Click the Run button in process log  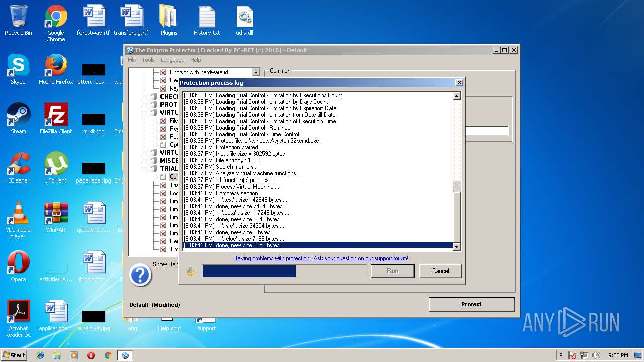coord(392,271)
